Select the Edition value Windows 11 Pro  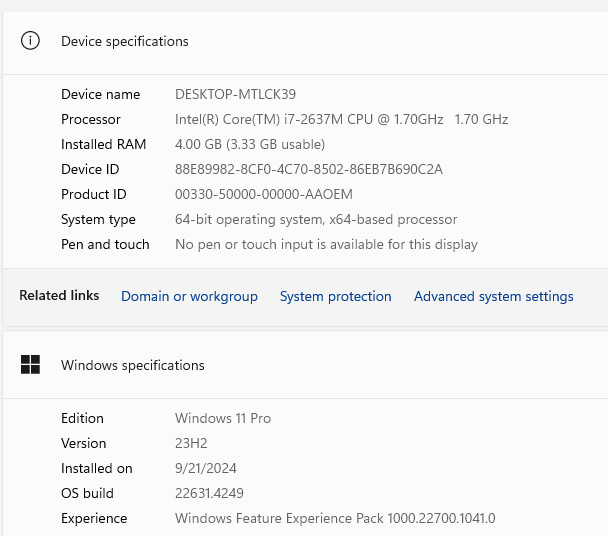pyautogui.click(x=223, y=418)
